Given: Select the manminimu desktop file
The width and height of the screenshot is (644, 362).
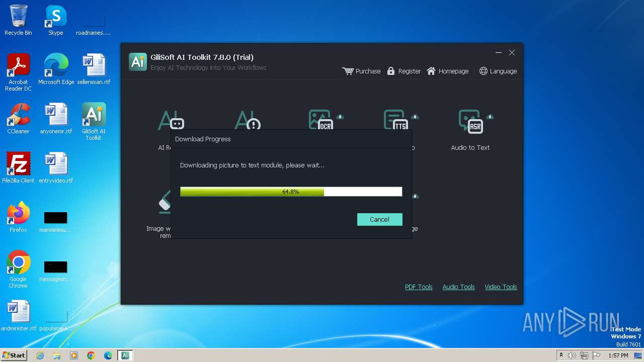Looking at the screenshot, I should point(55,222).
